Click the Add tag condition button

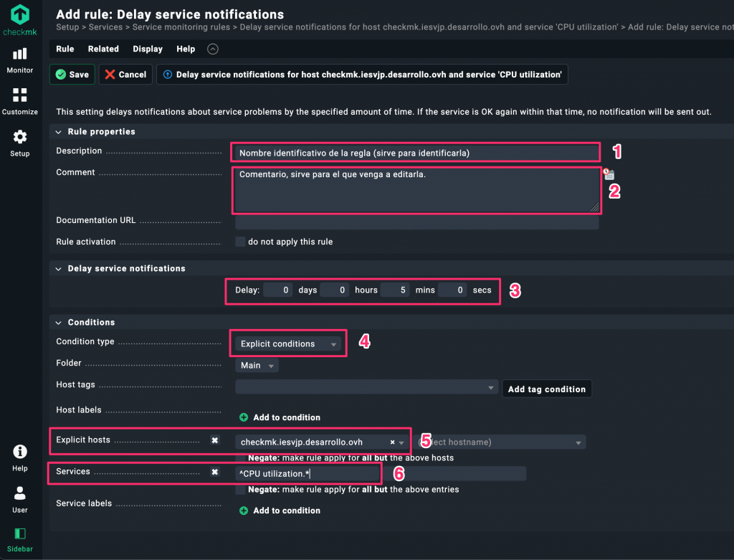pyautogui.click(x=546, y=389)
